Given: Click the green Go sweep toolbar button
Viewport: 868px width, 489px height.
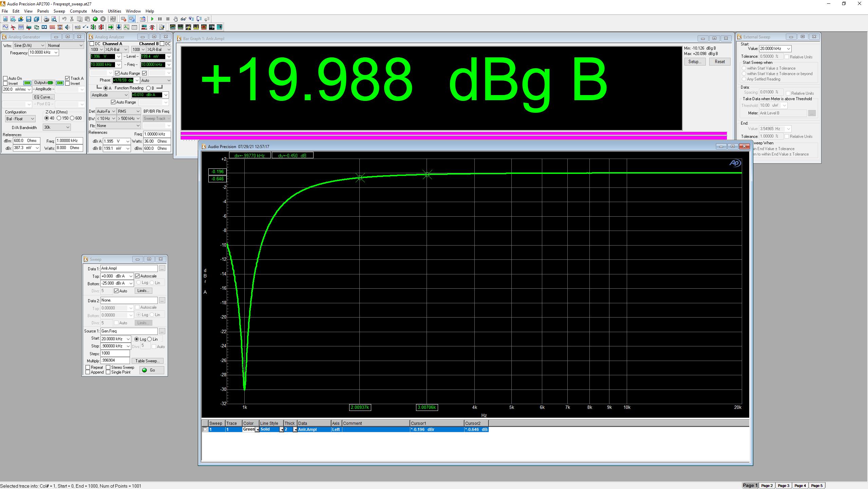Looking at the screenshot, I should pos(95,19).
